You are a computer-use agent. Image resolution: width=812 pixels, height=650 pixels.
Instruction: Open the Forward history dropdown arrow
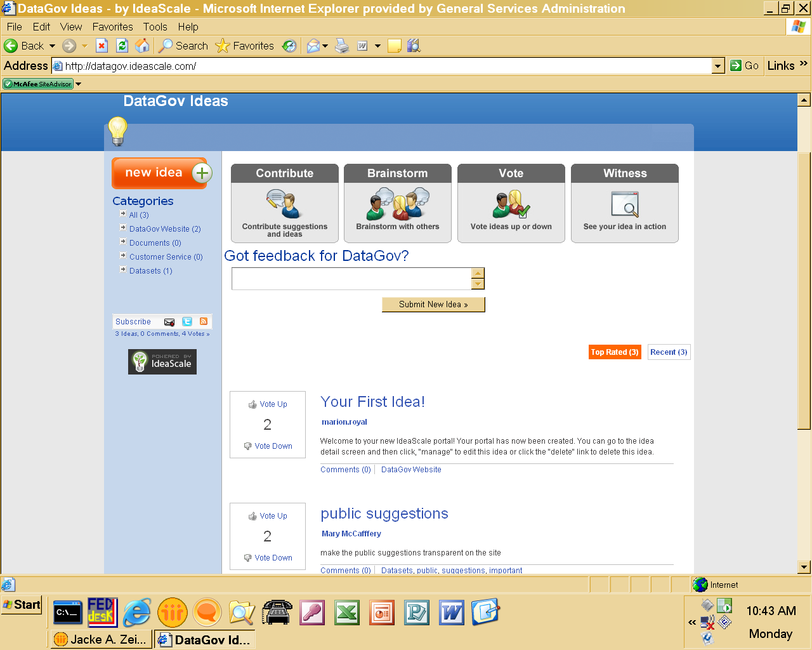84,46
